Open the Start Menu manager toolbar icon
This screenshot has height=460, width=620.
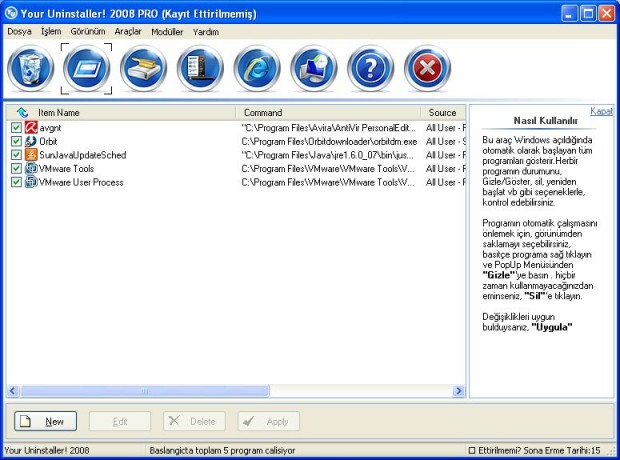click(200, 68)
